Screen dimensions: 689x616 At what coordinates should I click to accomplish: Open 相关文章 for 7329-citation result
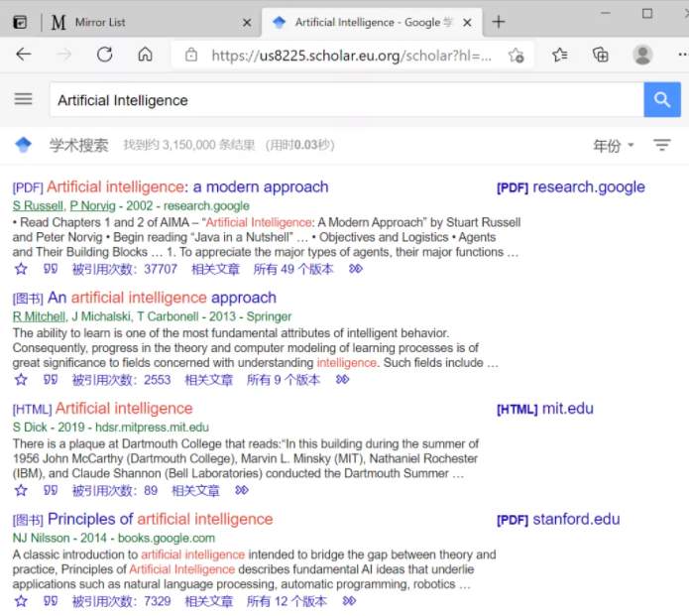(x=209, y=601)
